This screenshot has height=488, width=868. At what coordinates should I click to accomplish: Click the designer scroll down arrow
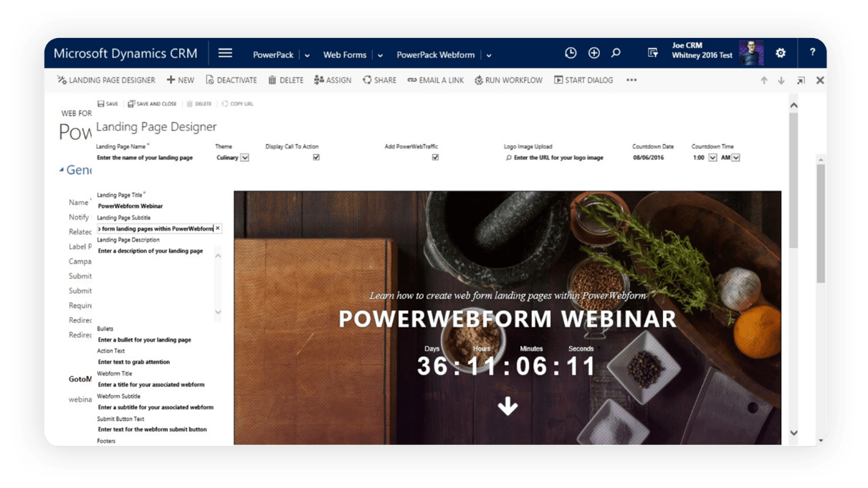[793, 433]
